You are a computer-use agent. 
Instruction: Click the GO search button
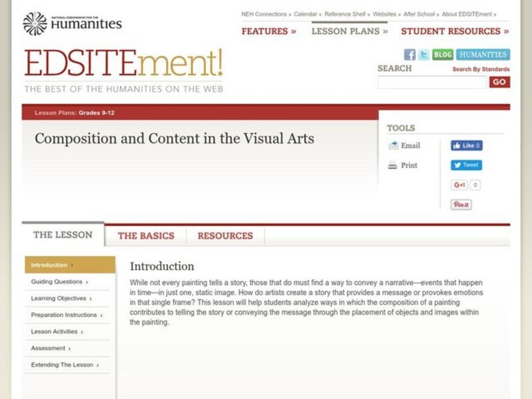click(x=499, y=82)
